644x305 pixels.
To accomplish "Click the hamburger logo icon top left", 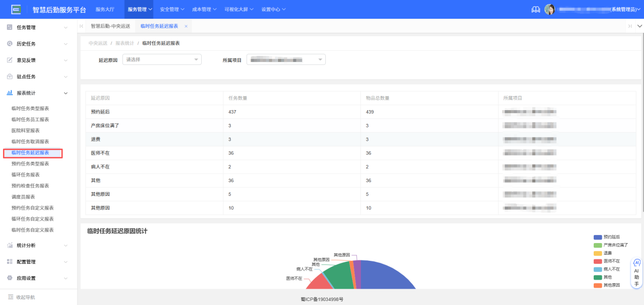I will pyautogui.click(x=15, y=9).
